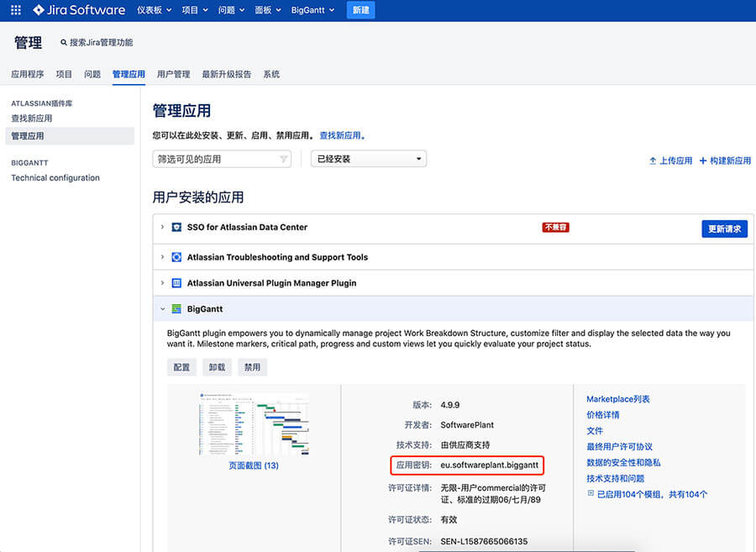
Task: Click the 不兼容 red badge
Action: click(555, 227)
